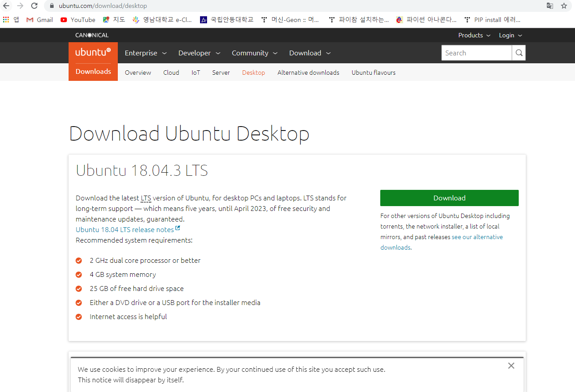Open the 국립안동대학교 bookmark
This screenshot has width=575, height=392.
[x=227, y=20]
